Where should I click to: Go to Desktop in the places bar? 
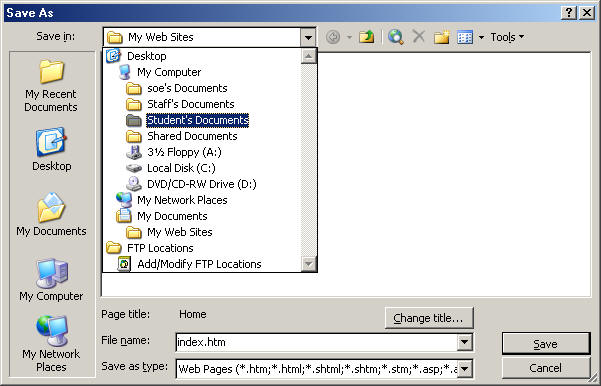point(51,150)
